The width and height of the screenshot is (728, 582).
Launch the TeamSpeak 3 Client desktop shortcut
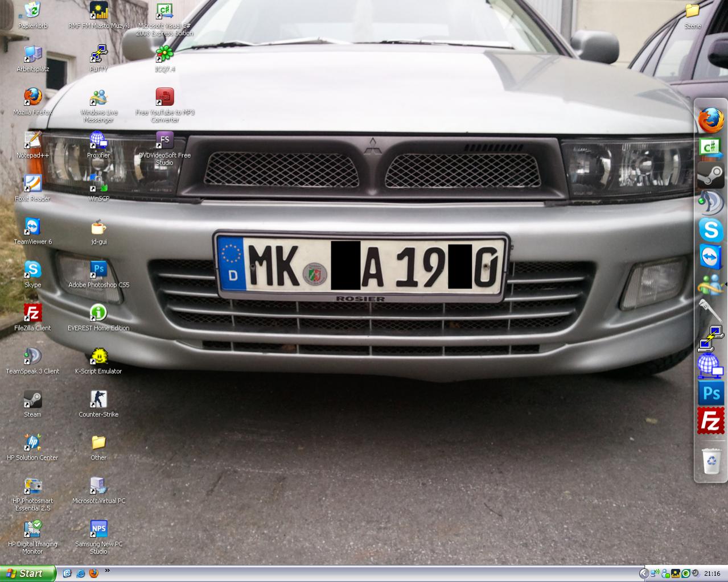tap(32, 361)
